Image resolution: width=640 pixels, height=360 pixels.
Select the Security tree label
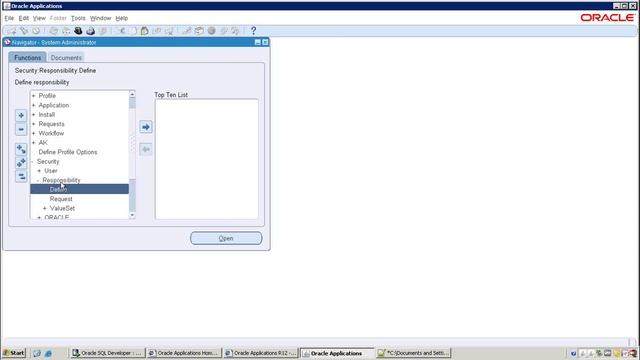click(x=48, y=162)
